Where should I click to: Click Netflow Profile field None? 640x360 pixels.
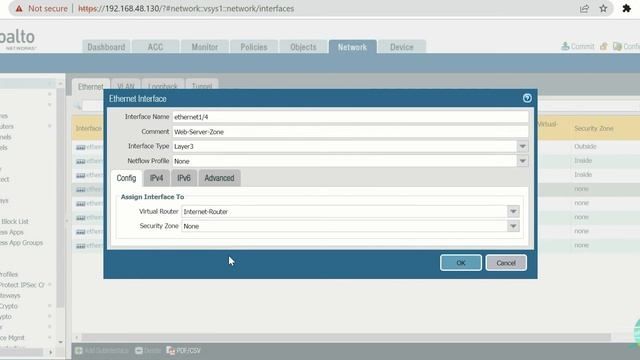(344, 161)
